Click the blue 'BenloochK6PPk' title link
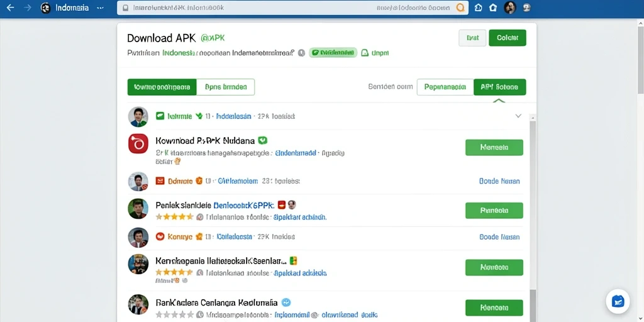Image resolution: width=644 pixels, height=322 pixels. 244,206
